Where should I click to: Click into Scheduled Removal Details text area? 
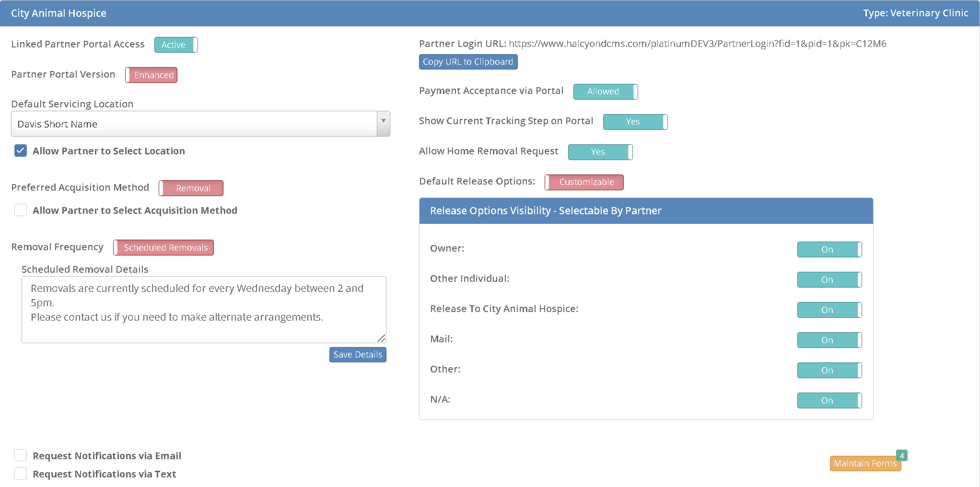(204, 309)
